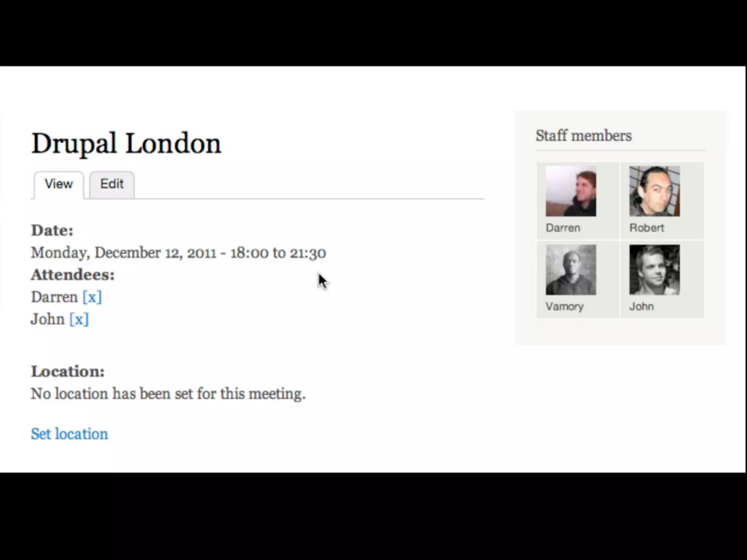Click the Staff members block heading
Screen dimensions: 747x560
click(x=584, y=136)
